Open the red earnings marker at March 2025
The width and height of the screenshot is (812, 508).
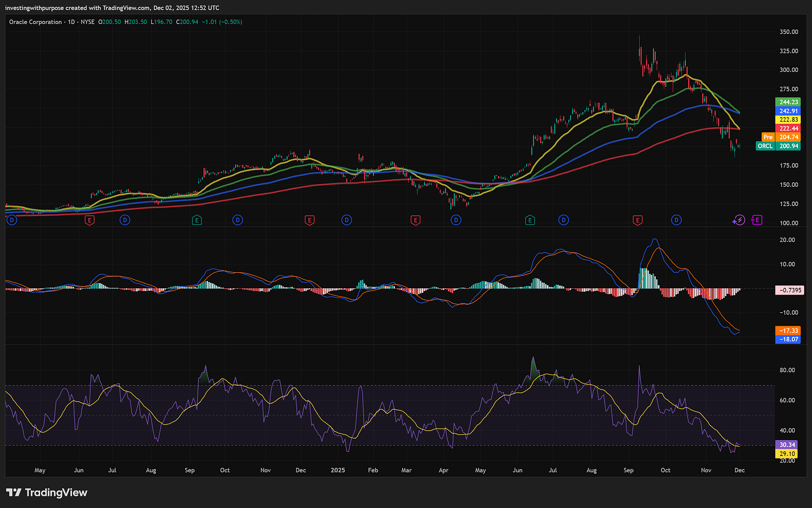[x=415, y=220]
